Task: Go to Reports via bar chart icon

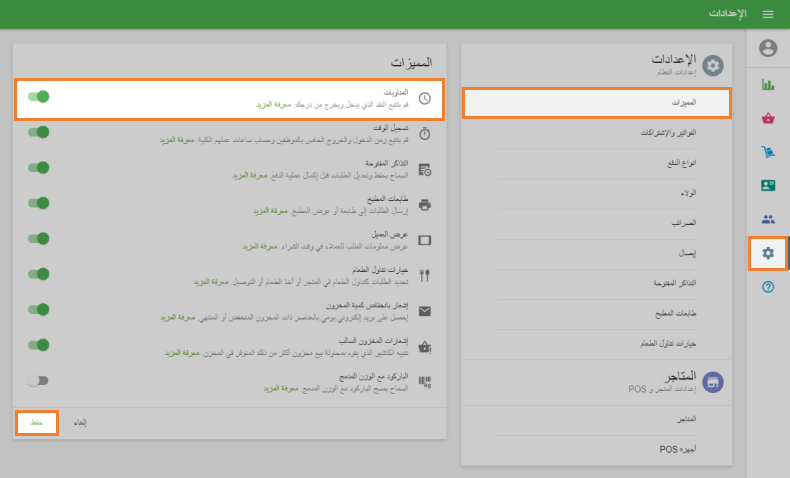Action: click(x=768, y=85)
